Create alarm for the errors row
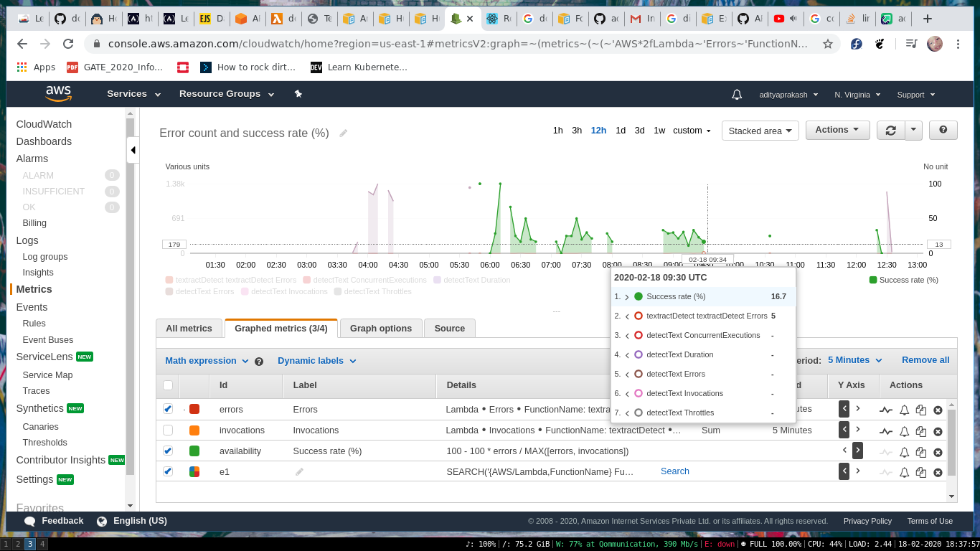The image size is (980, 551). pos(904,410)
